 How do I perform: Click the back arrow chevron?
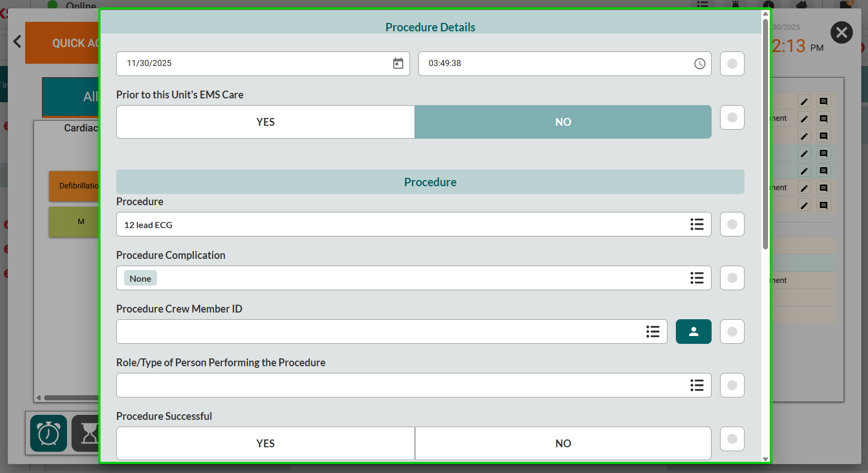[x=17, y=41]
